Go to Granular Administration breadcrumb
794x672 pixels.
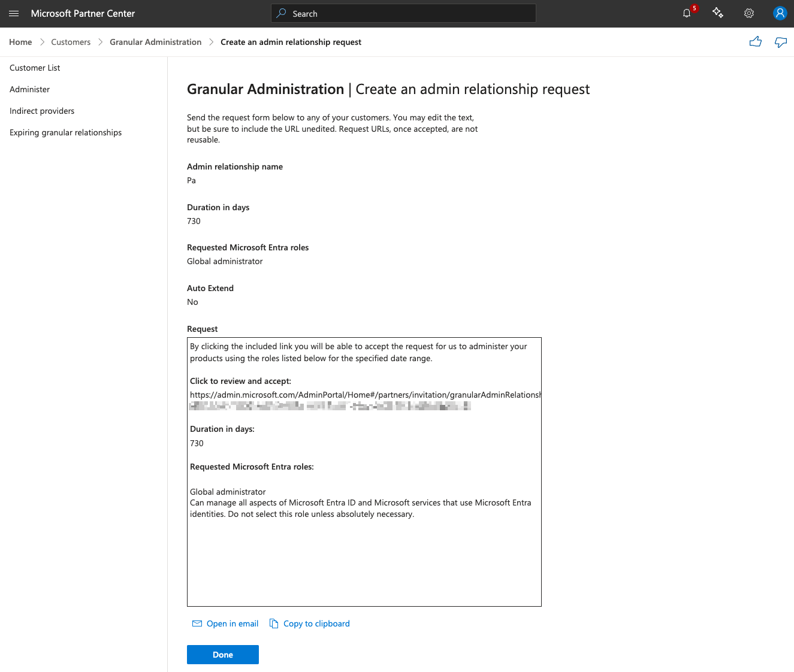tap(155, 42)
